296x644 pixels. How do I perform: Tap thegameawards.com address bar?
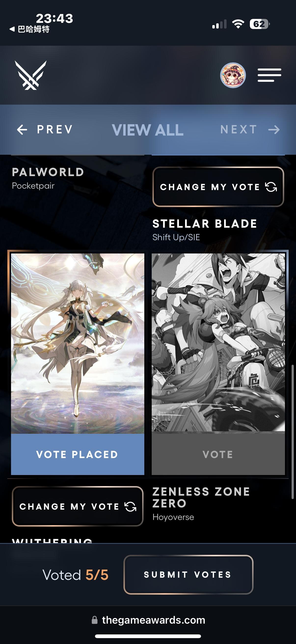148,620
